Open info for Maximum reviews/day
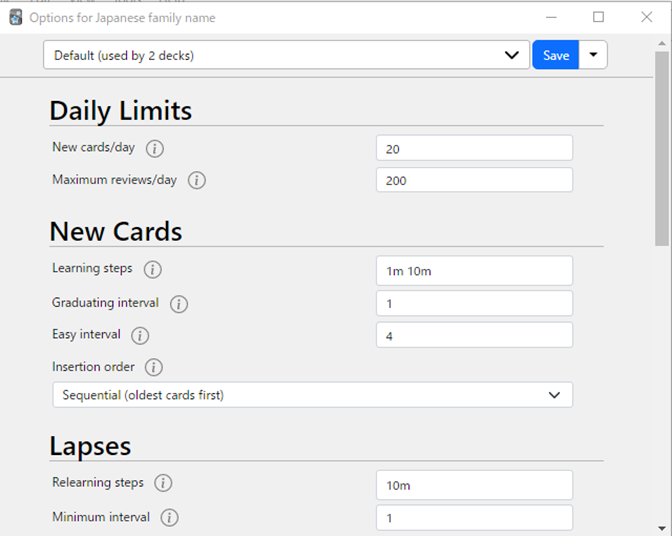The height and width of the screenshot is (536, 672). pos(197,180)
